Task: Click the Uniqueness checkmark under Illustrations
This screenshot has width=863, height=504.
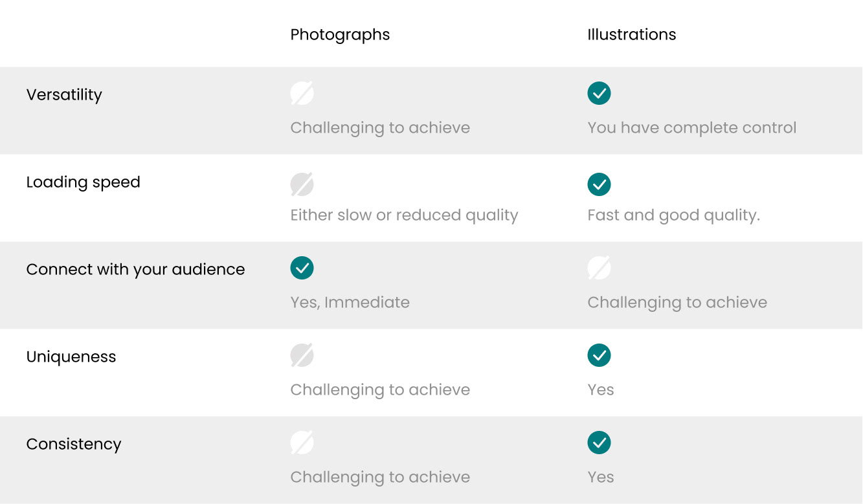Action: (x=599, y=355)
